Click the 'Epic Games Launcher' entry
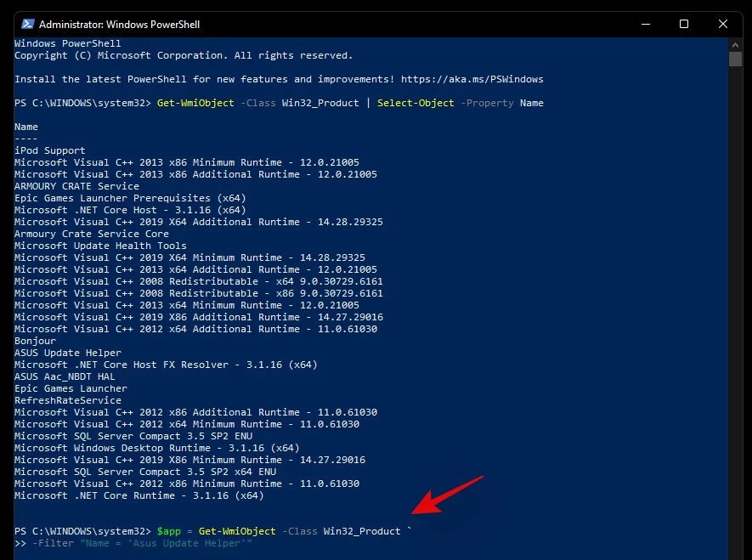The image size is (752, 560). tap(71, 388)
